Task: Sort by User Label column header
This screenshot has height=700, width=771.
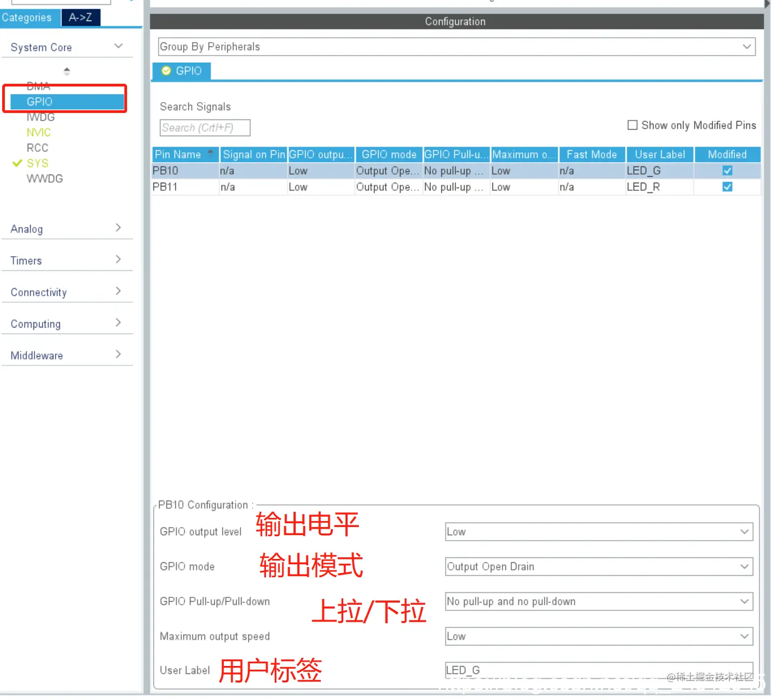Action: pos(660,155)
